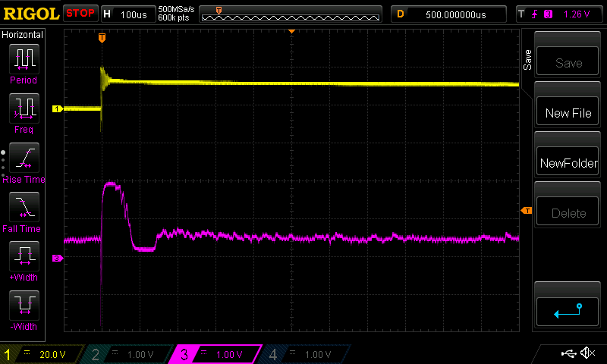The width and height of the screenshot is (607, 364).
Task: Click the USB device status icon
Action: pyautogui.click(x=568, y=353)
